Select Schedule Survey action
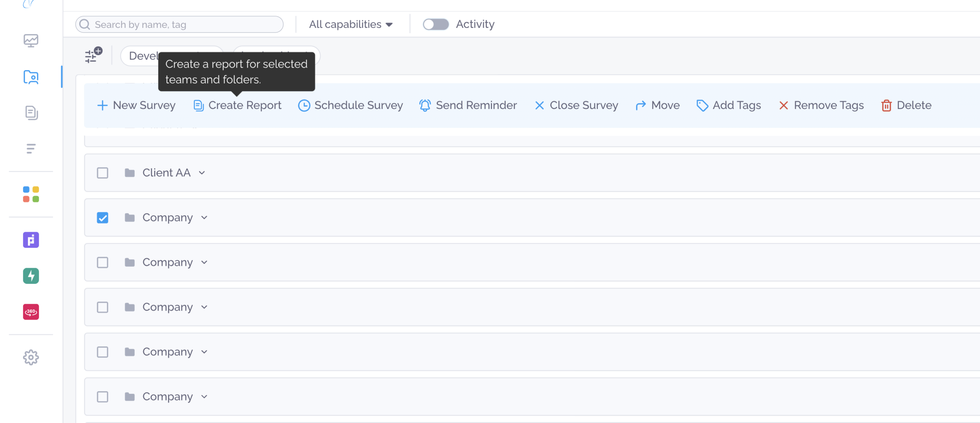This screenshot has height=423, width=980. [x=350, y=105]
